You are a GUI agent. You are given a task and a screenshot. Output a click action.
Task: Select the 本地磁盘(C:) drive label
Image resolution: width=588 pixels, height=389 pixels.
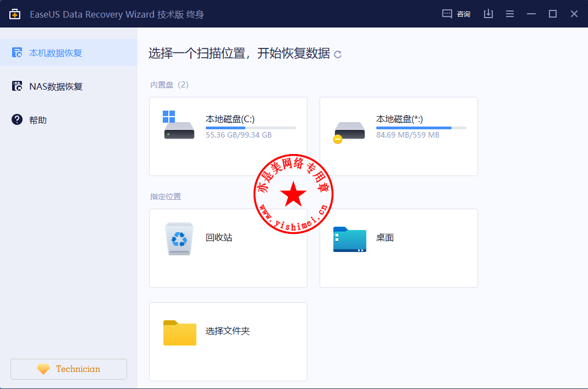point(230,119)
